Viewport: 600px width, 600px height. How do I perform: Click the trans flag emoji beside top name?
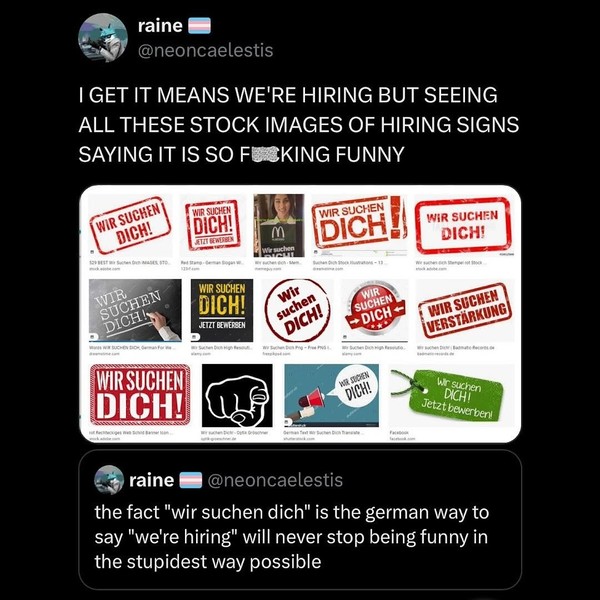coord(199,26)
